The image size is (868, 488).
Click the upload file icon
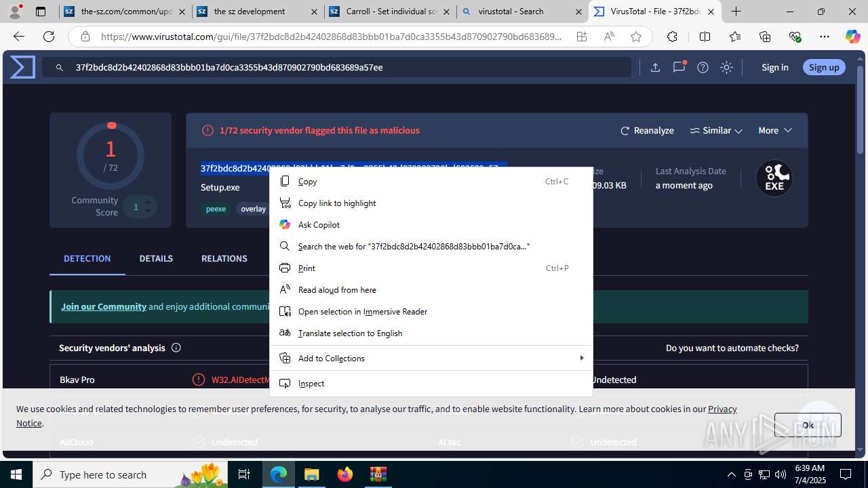pos(655,67)
